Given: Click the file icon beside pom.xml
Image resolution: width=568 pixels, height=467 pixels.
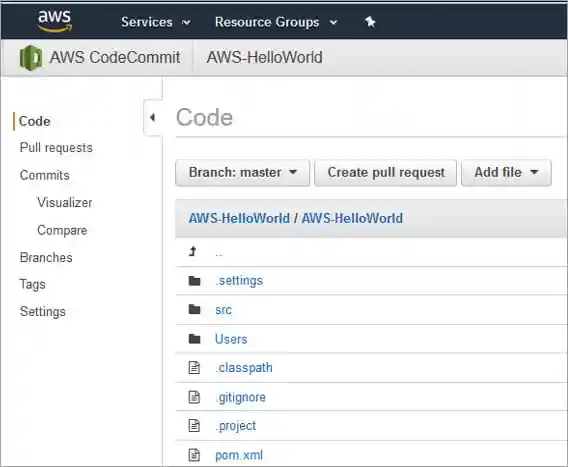Looking at the screenshot, I should pyautogui.click(x=194, y=455).
